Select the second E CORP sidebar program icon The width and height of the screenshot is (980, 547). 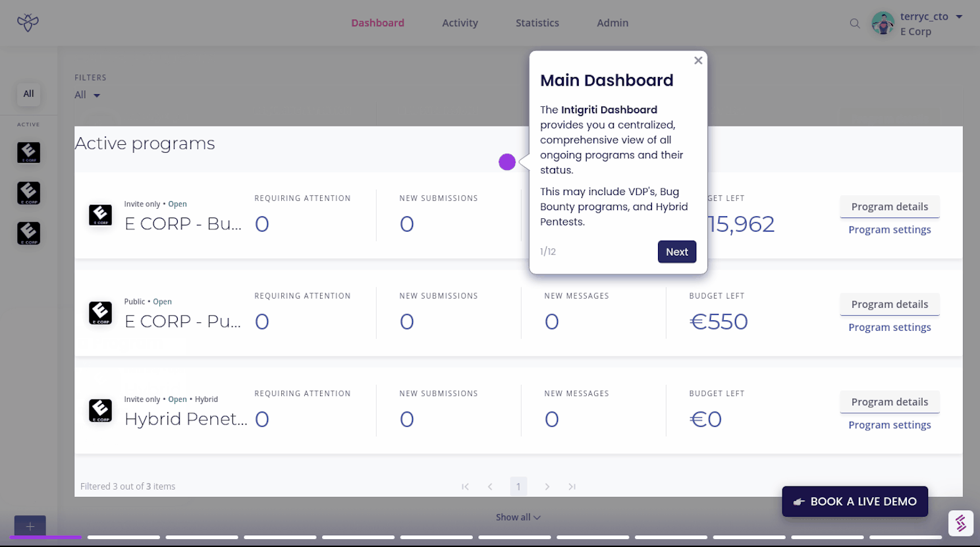(x=28, y=192)
